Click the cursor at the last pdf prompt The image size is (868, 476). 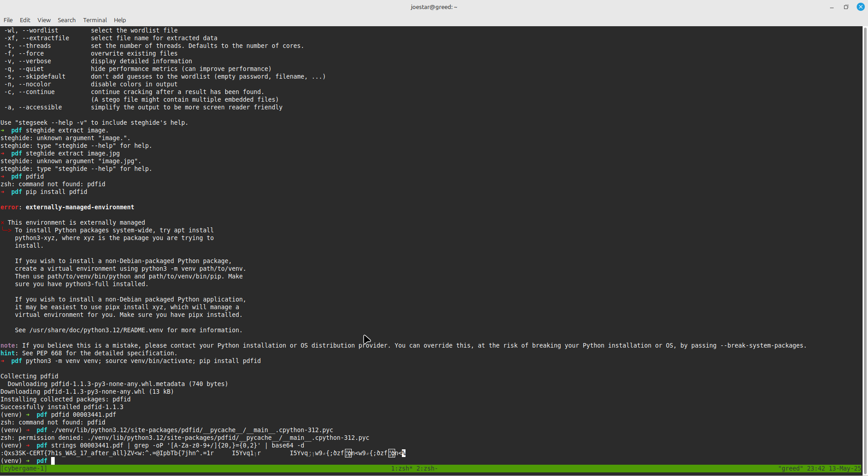pyautogui.click(x=53, y=461)
